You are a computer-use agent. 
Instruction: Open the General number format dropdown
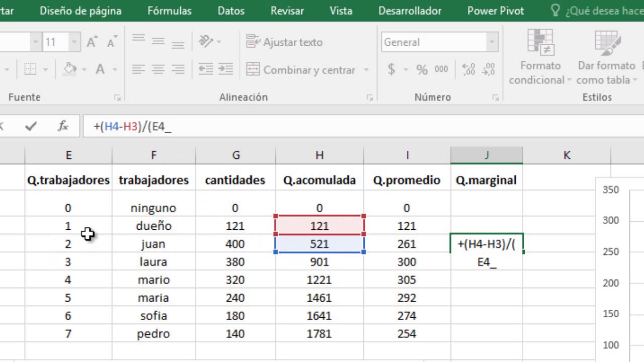[x=492, y=42]
